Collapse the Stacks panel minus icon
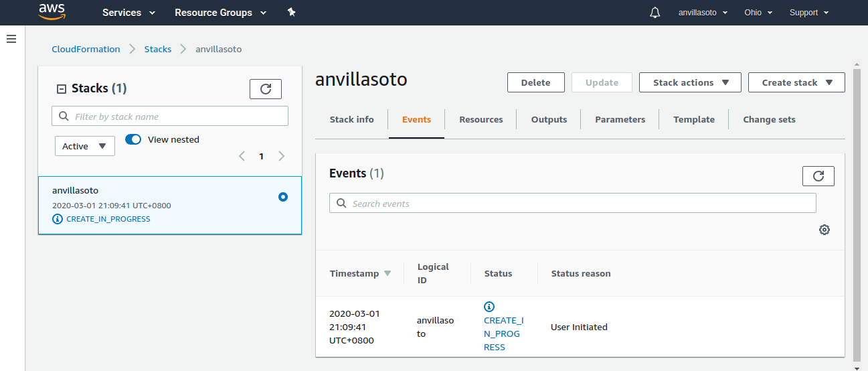 pos(62,88)
